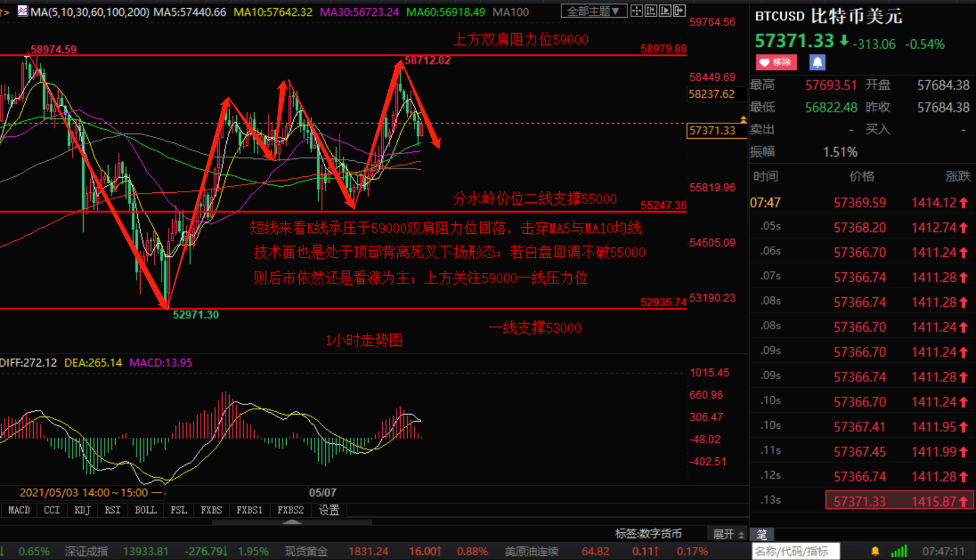Click the MA indicator chart icon
The image size is (976, 560).
pyautogui.click(x=23, y=11)
